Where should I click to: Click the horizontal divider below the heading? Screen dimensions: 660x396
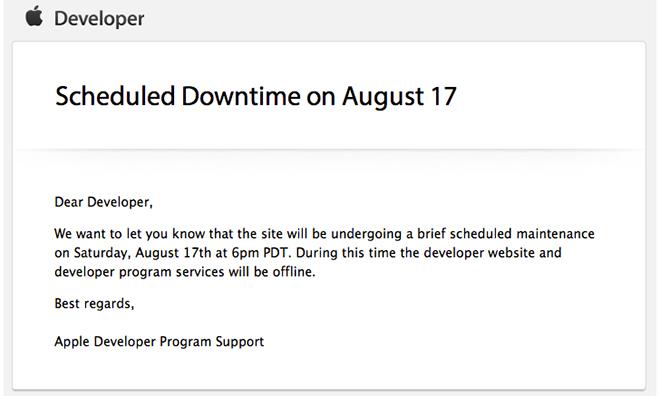[329, 149]
